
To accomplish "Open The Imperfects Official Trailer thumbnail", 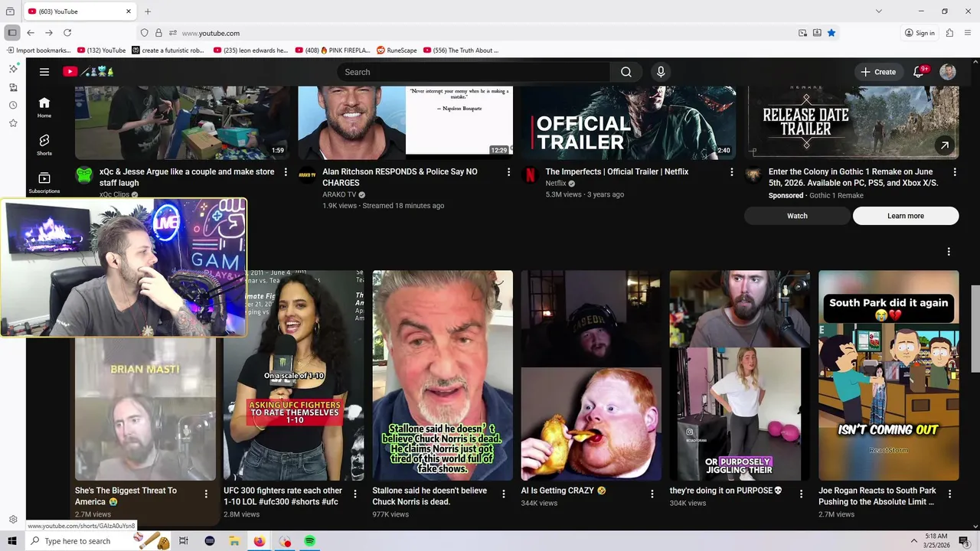I will [628, 122].
